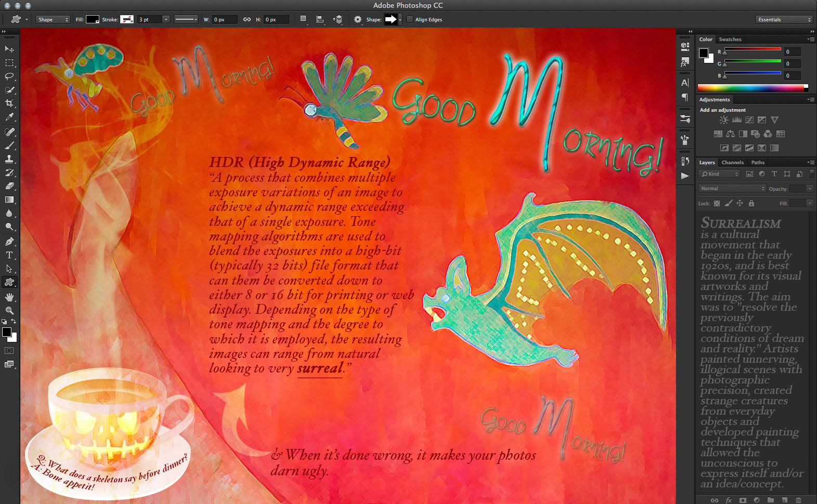Select the Gradient tool

pyautogui.click(x=9, y=200)
